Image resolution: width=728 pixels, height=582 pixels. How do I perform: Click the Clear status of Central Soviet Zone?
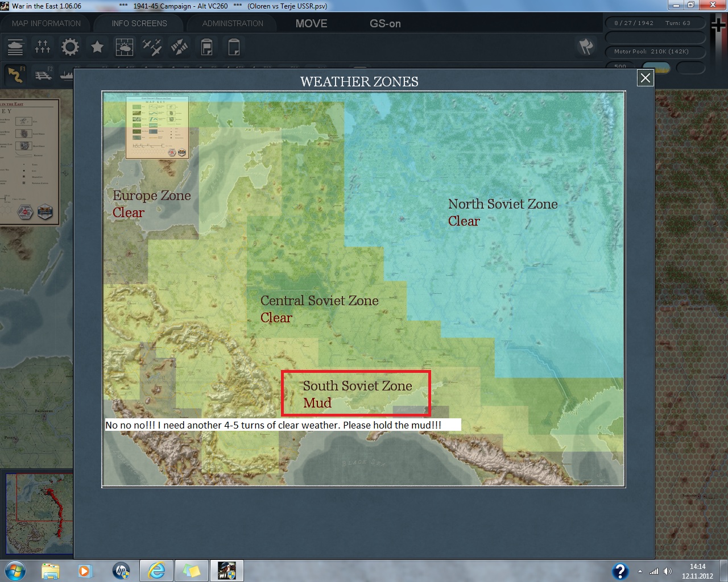pos(276,318)
